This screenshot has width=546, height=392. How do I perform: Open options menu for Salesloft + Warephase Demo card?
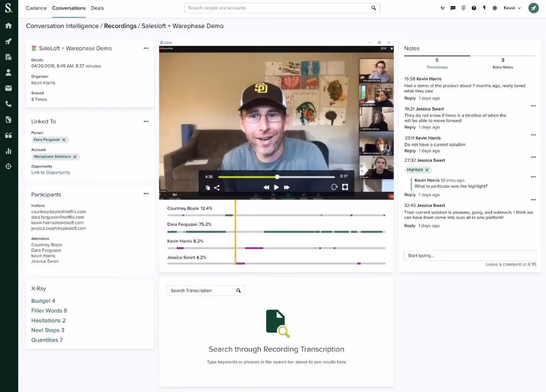pos(146,49)
